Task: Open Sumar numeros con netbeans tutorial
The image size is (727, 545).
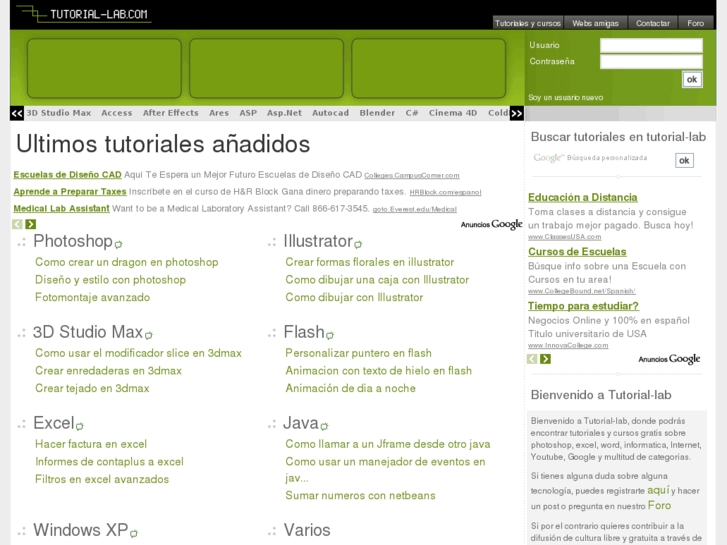Action: click(x=360, y=495)
